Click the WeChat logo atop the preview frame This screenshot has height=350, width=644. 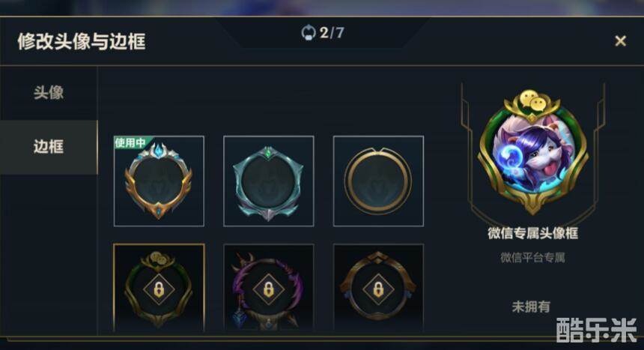(532, 100)
